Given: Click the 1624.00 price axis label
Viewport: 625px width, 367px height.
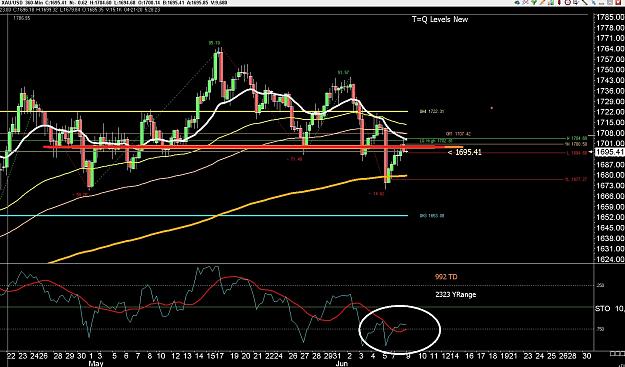Looking at the screenshot, I should point(609,259).
